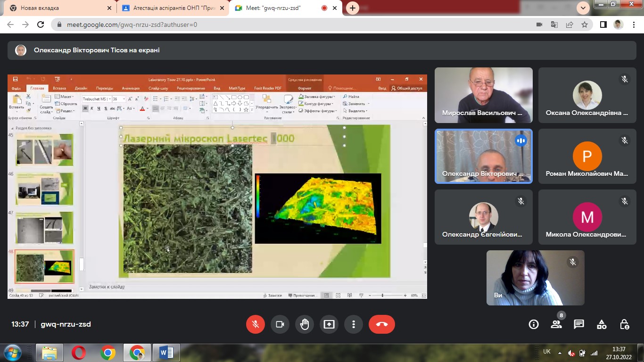
Task: Show the participants list with badge 8
Action: 556,324
